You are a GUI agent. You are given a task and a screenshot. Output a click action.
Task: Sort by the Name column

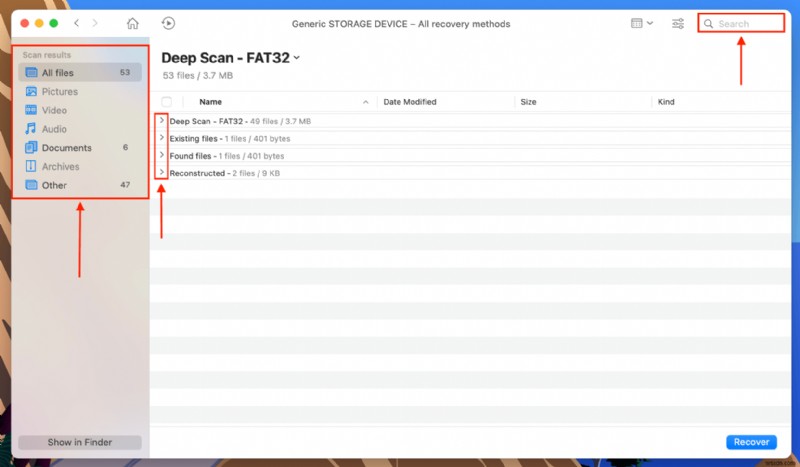click(210, 102)
